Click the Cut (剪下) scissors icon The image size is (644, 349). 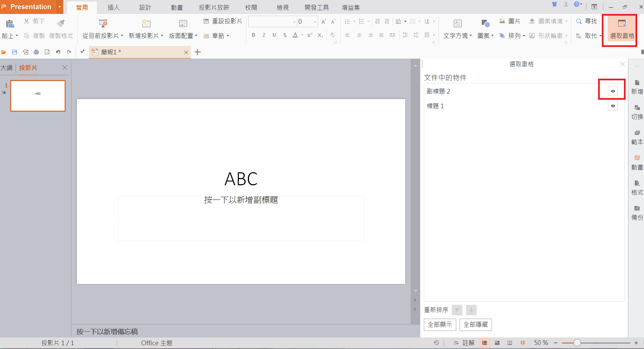tap(27, 21)
